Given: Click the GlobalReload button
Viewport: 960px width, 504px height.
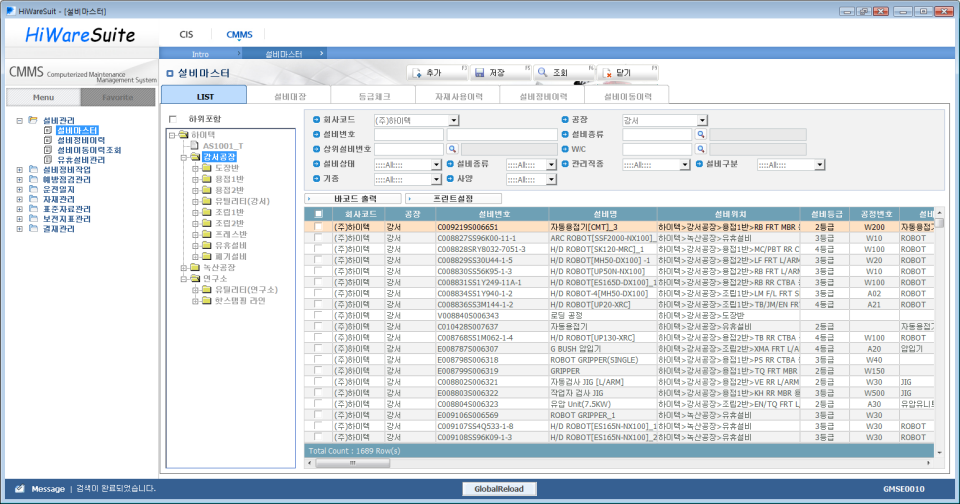Looking at the screenshot, I should tap(499, 489).
